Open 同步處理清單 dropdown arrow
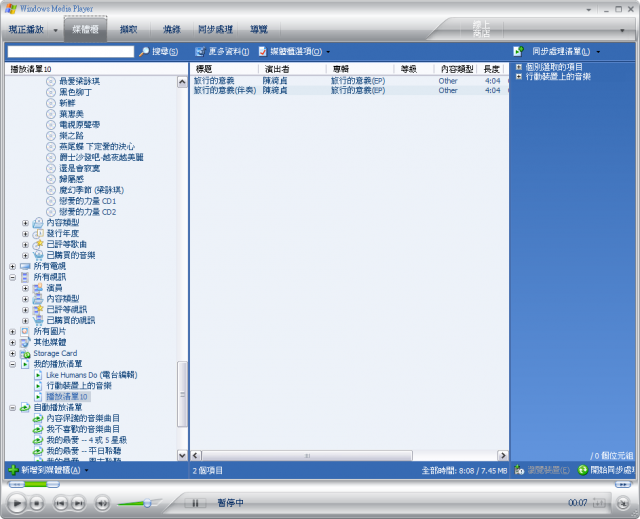The width and height of the screenshot is (640, 519). (x=598, y=52)
